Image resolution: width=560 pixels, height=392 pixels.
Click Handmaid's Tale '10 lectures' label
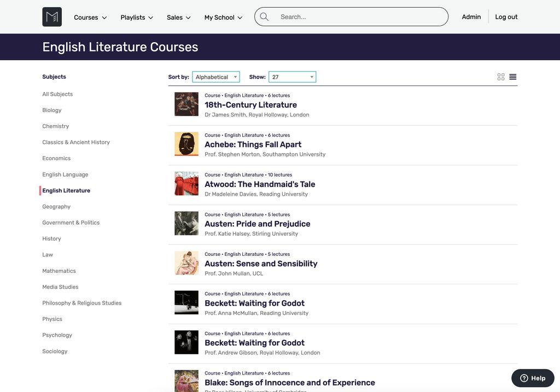click(280, 174)
